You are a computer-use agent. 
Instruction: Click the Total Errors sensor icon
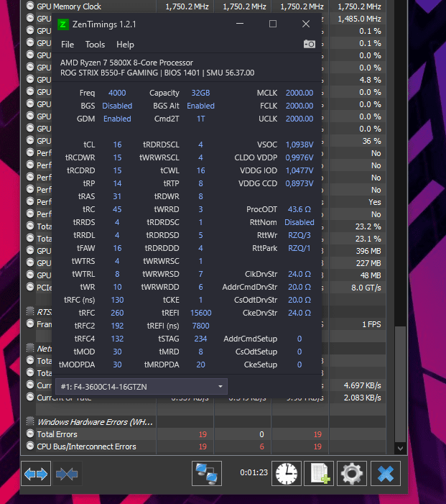click(30, 434)
